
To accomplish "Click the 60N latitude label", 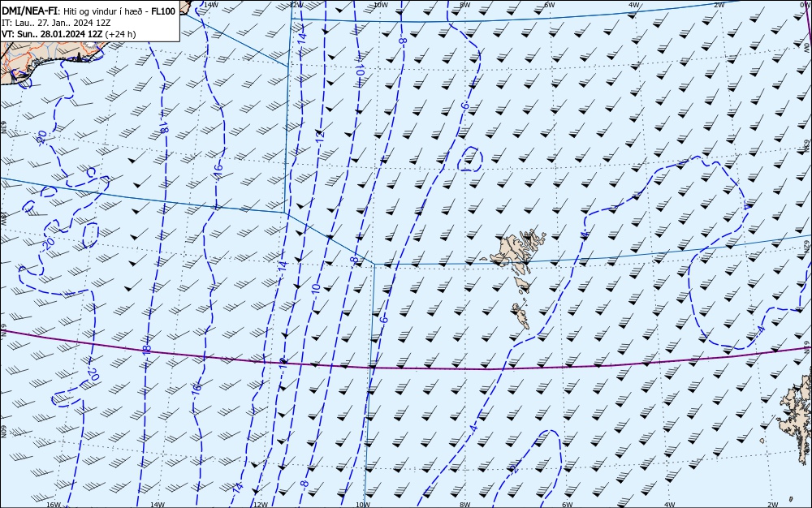I will 3,432.
